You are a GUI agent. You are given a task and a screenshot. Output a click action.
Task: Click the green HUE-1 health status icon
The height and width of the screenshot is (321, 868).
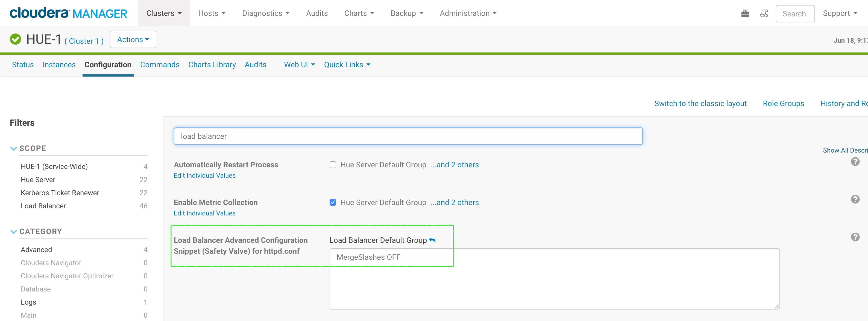click(x=16, y=39)
